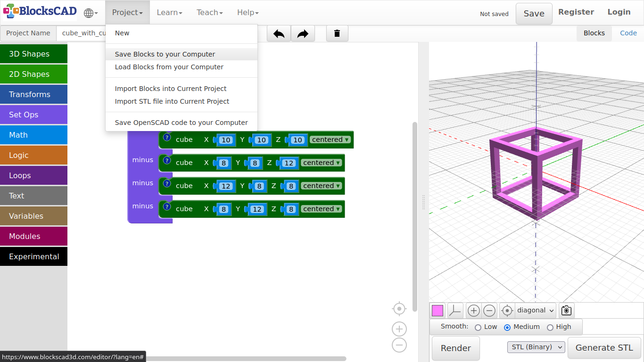Select Medium smoothness option
The image size is (644, 362).
click(507, 327)
